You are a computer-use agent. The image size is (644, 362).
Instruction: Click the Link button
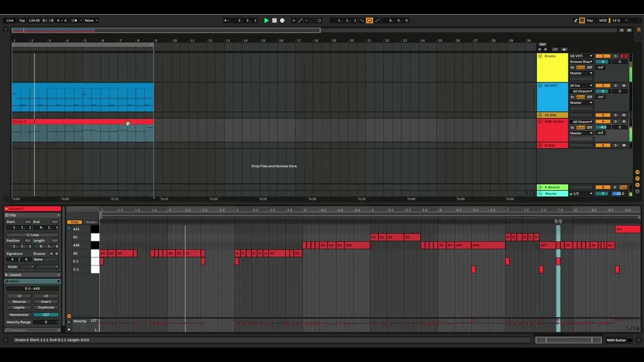tap(10, 21)
